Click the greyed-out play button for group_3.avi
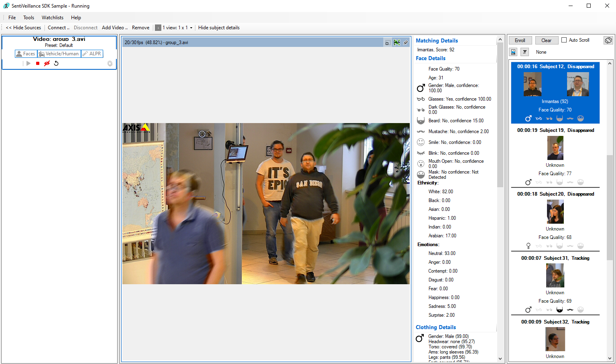 [x=28, y=63]
